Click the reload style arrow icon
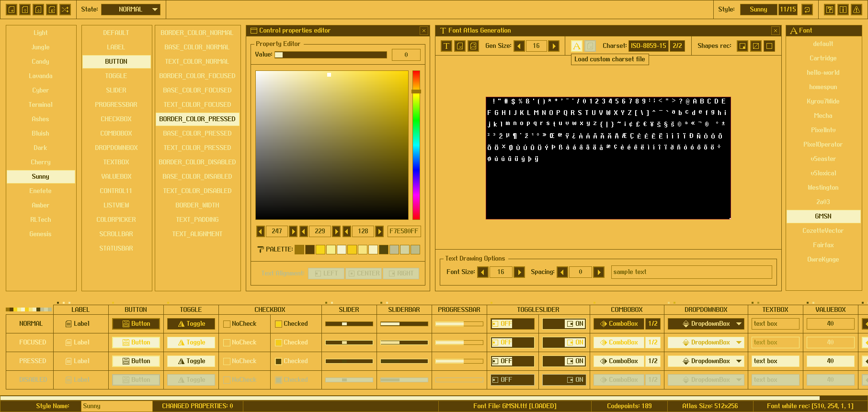This screenshot has height=412, width=868. click(807, 10)
